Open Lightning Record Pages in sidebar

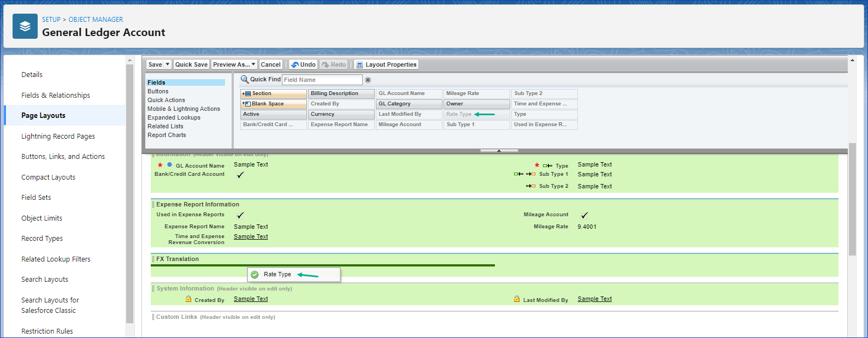58,137
